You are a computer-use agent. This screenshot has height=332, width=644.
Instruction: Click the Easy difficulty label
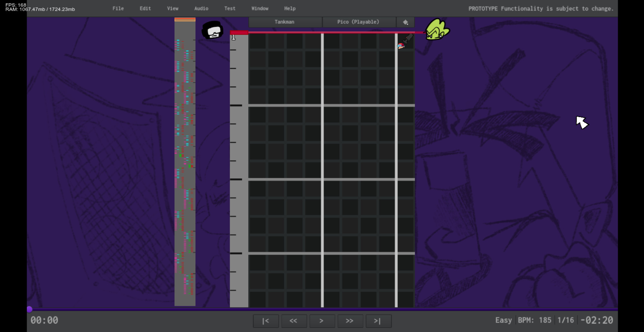(x=503, y=320)
